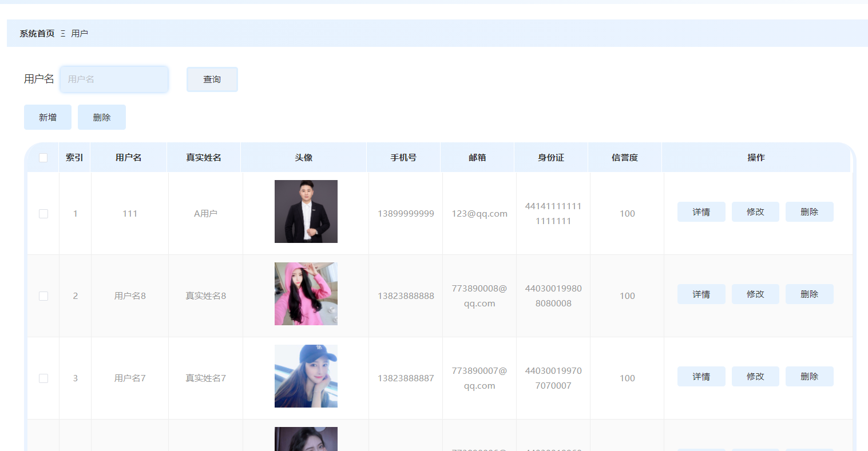Click the avatar photo of 真实姓名8
Viewport: 868px width, 451px height.
pos(306,294)
